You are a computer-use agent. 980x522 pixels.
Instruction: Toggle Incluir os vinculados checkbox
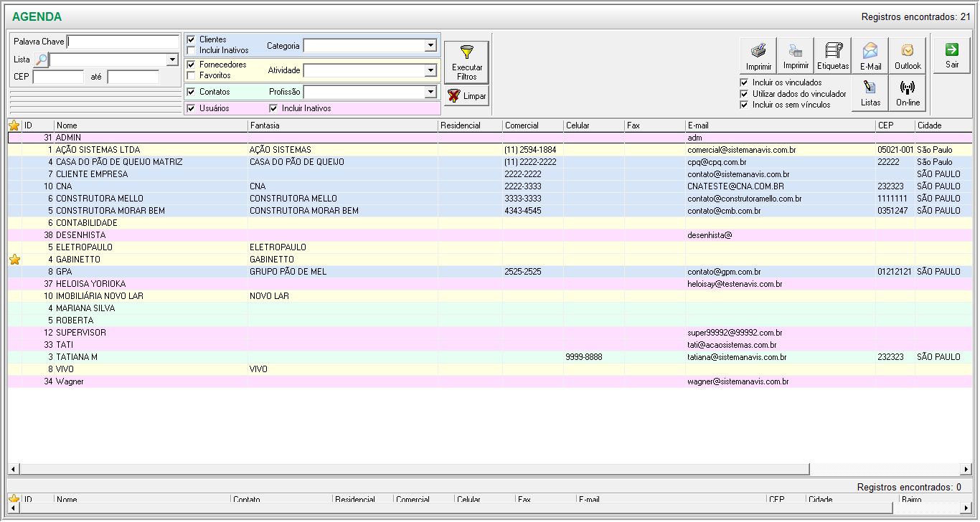744,82
